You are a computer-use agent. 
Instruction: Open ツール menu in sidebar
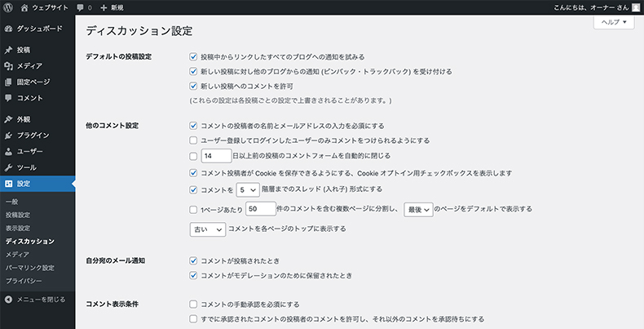click(x=37, y=168)
